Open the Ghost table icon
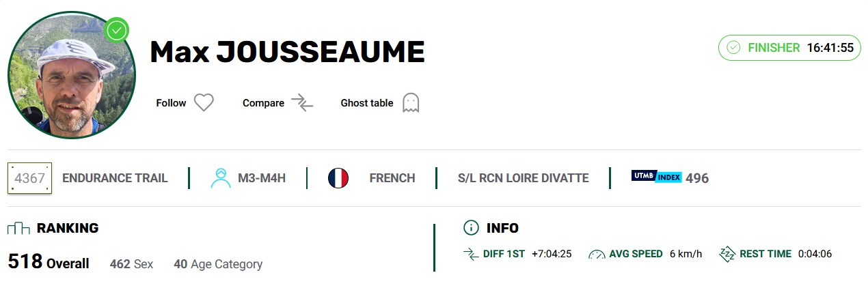 [x=410, y=103]
